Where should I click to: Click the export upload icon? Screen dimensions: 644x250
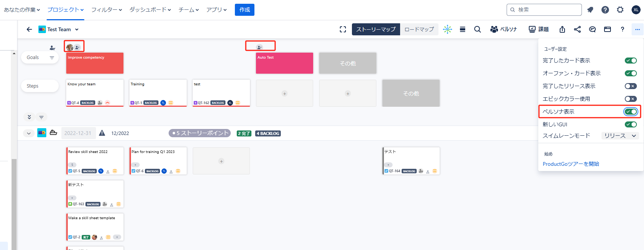[x=562, y=29]
